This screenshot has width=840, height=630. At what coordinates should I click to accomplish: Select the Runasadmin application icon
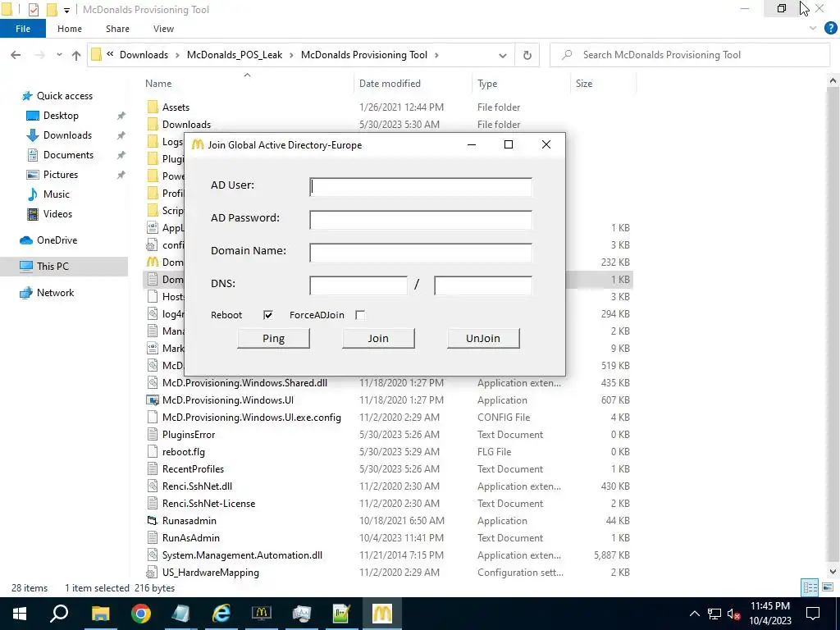(153, 521)
